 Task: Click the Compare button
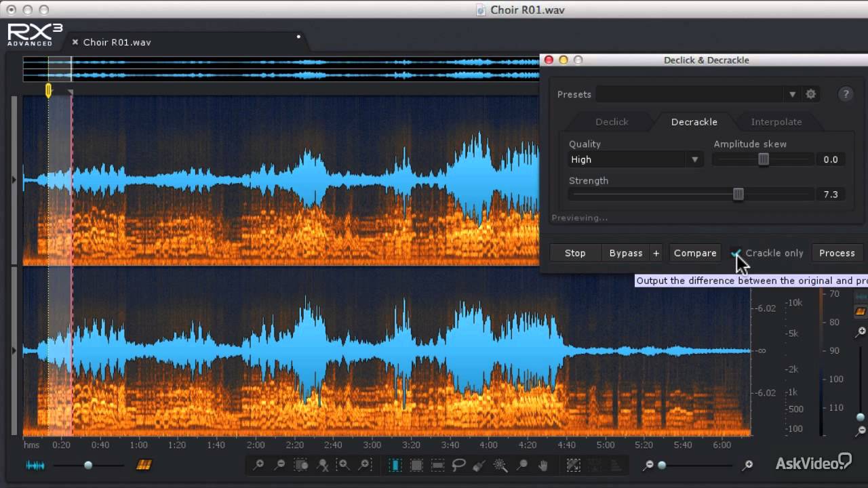pos(695,253)
